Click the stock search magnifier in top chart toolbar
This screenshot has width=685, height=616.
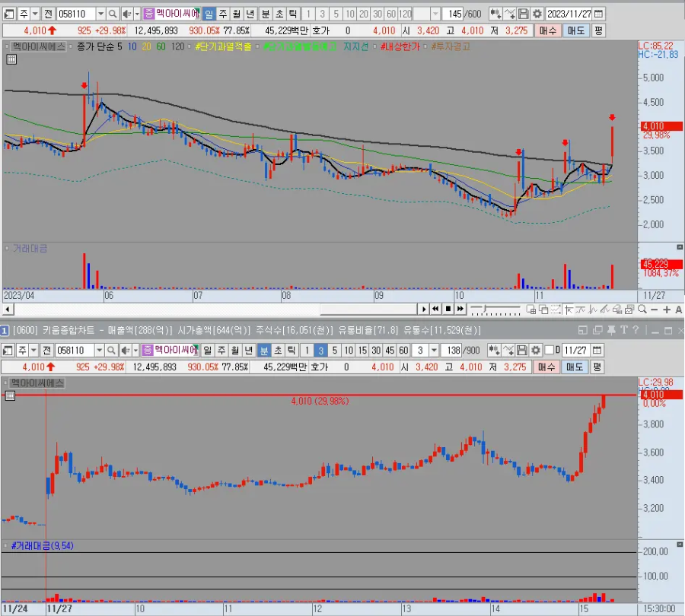pos(113,14)
